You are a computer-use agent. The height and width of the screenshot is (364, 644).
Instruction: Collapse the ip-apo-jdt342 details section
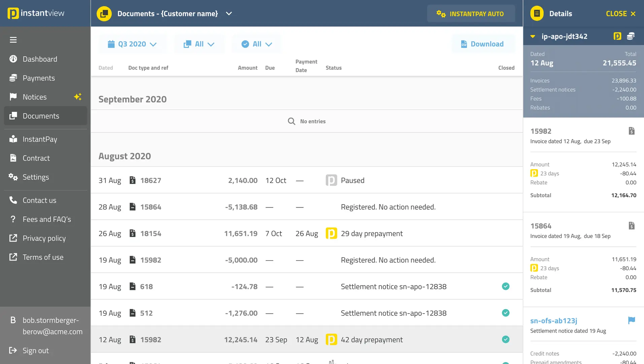coord(533,36)
